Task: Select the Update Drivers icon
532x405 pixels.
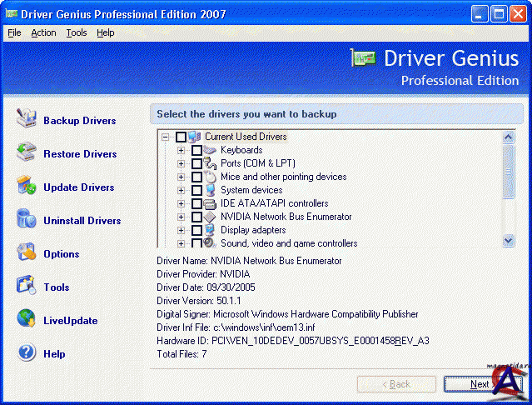Action: tap(26, 187)
